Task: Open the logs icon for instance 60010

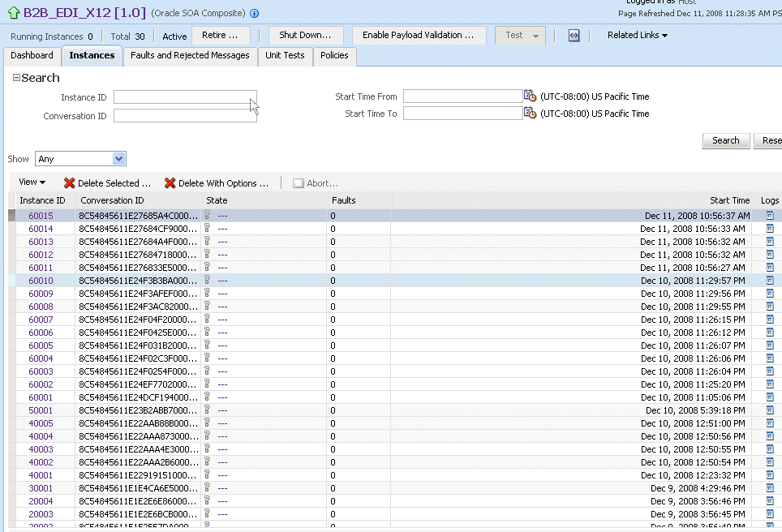Action: click(770, 281)
